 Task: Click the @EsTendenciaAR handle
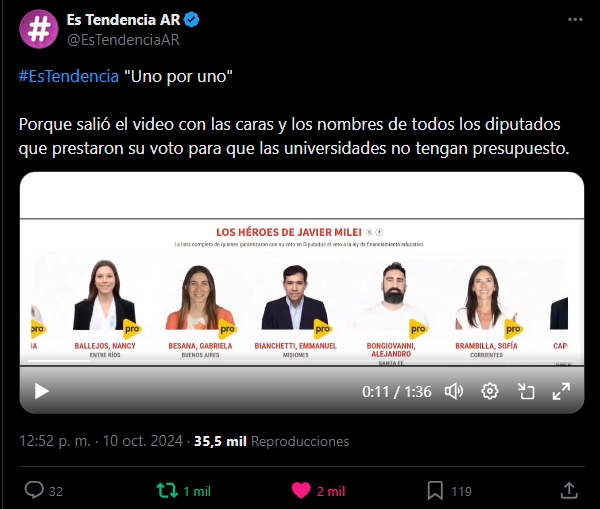[123, 40]
